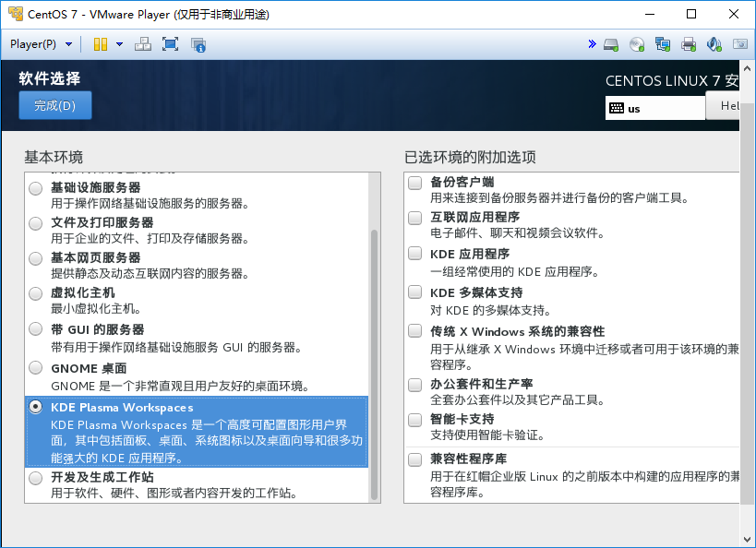Check the 备份客户端 checkbox
The image size is (756, 548).
click(415, 183)
